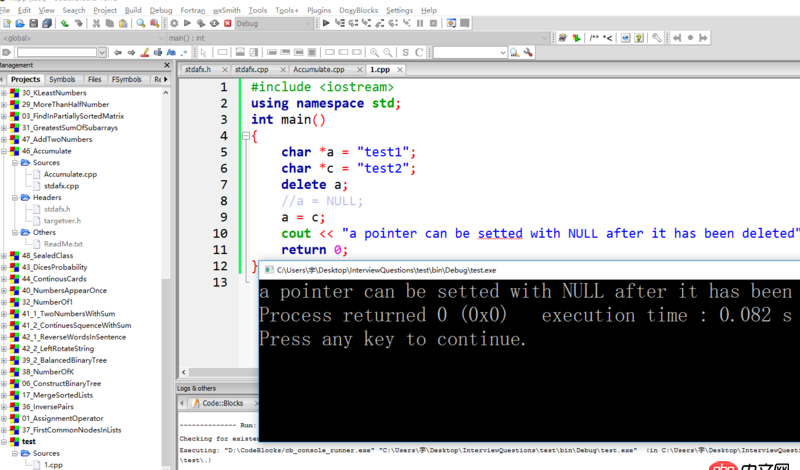Zoom out with the magnifier-minus icon
This screenshot has width=800, height=470.
click(x=388, y=53)
